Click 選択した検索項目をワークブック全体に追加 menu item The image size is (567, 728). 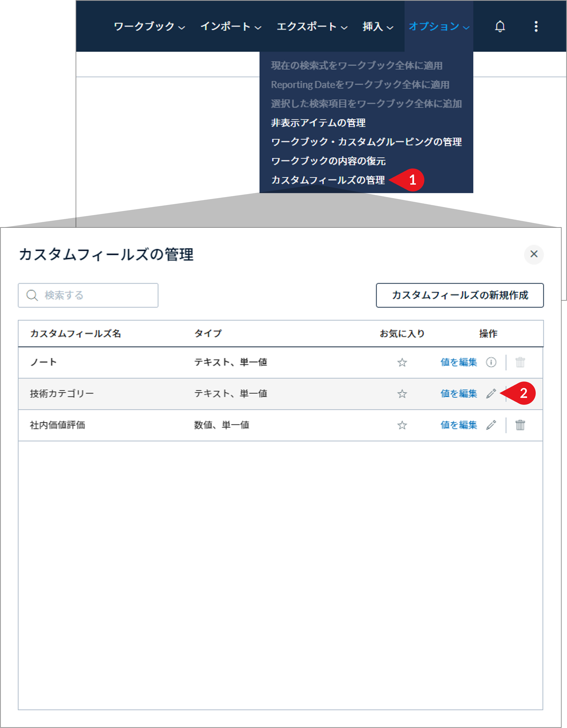[366, 104]
